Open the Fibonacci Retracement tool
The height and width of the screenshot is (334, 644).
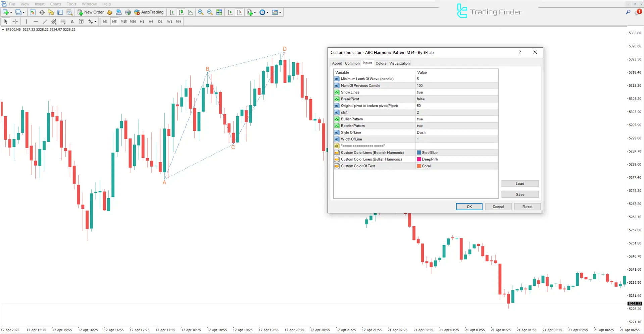pyautogui.click(x=63, y=21)
